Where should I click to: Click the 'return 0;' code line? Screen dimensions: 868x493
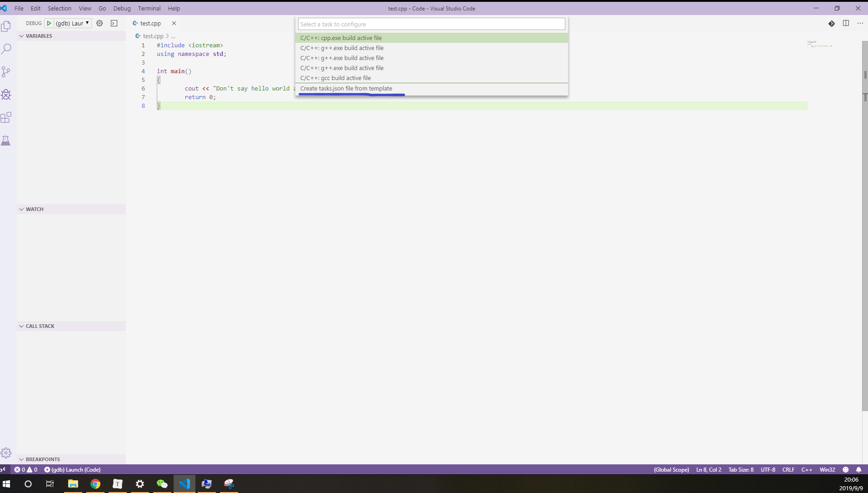[x=200, y=97]
